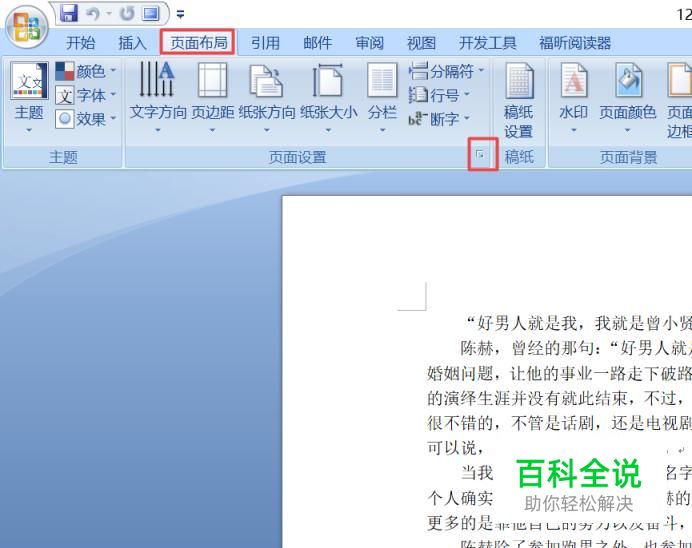Click the 分栏 columns icon
The width and height of the screenshot is (692, 548).
click(382, 80)
